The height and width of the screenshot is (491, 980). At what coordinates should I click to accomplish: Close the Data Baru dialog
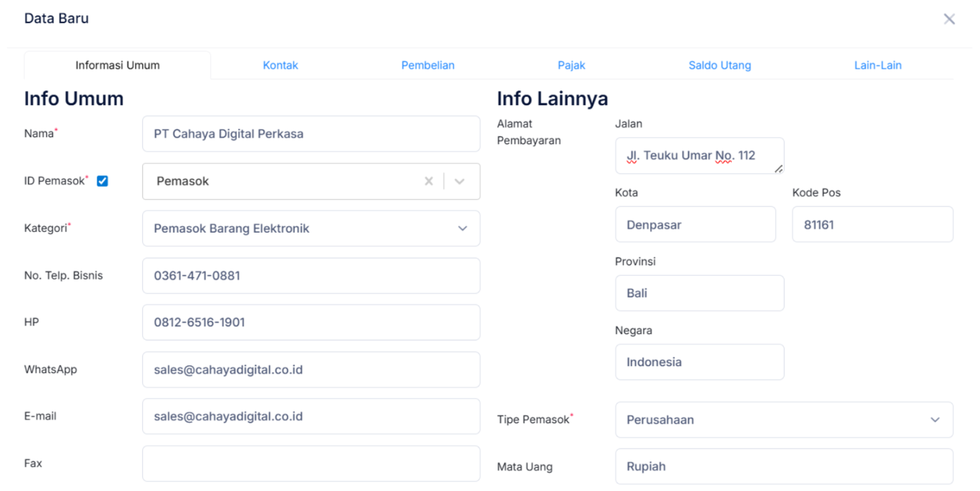point(949,19)
